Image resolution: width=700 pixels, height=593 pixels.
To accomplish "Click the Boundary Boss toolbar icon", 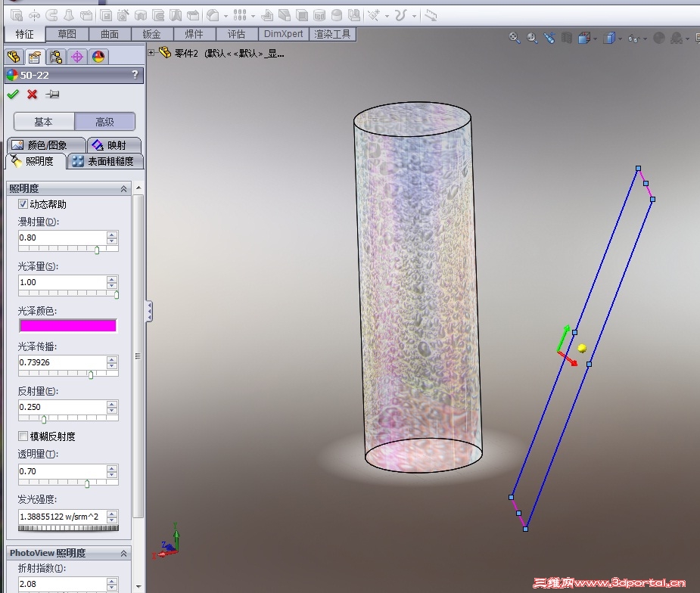I will [86, 16].
